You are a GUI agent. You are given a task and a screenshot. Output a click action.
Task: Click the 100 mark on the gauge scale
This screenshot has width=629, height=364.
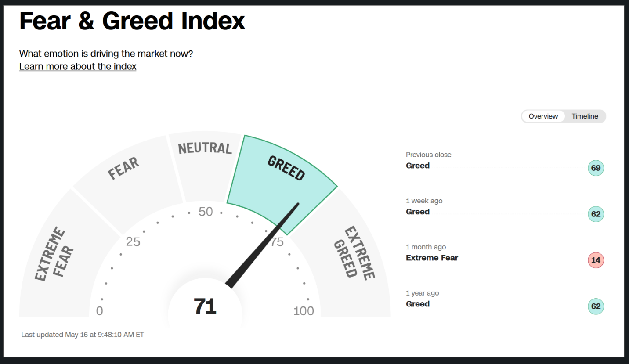click(304, 311)
